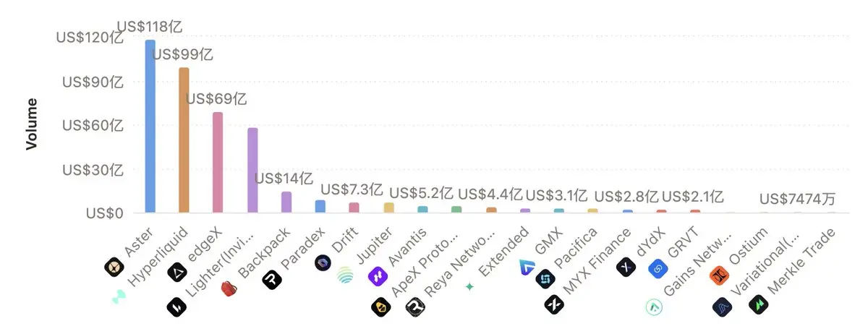Click the purple Lighter volume bar
868x334 pixels.
(252, 171)
